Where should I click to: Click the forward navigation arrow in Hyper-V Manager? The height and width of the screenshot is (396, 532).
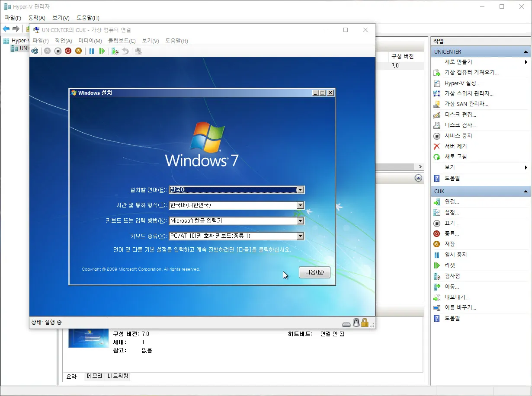pos(15,29)
